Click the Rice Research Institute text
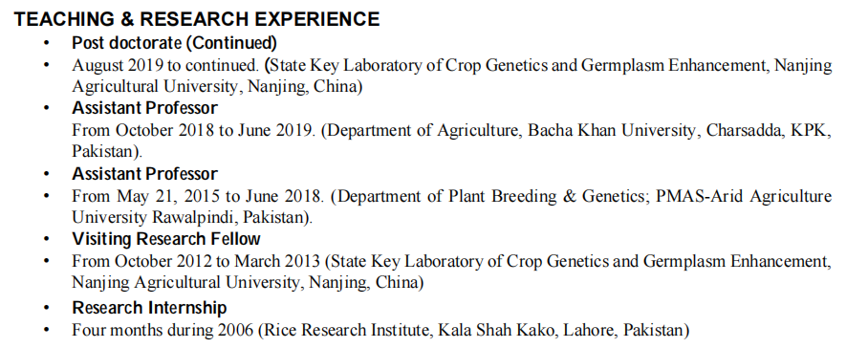 [348, 330]
